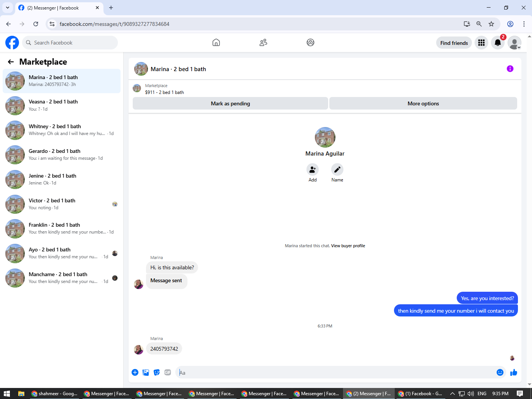Click Marina Aguilar's large profile thumbnail
Viewport: 532px width, 399px height.
tap(325, 137)
